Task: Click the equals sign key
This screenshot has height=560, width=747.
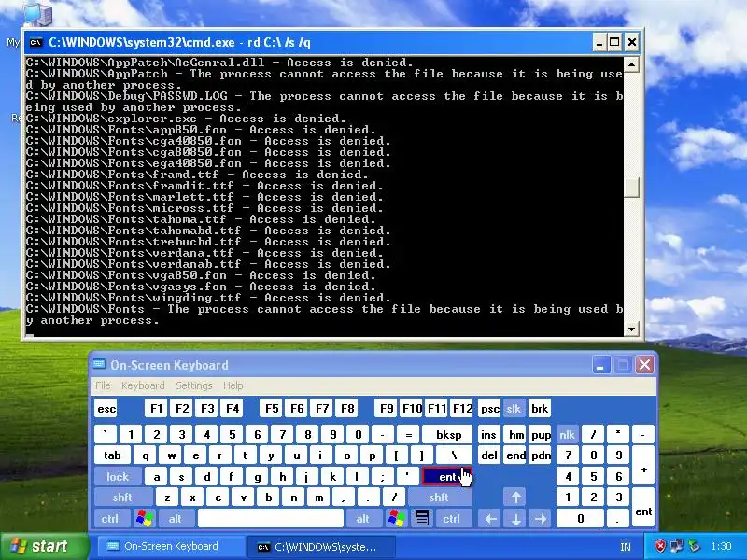Action: (408, 434)
